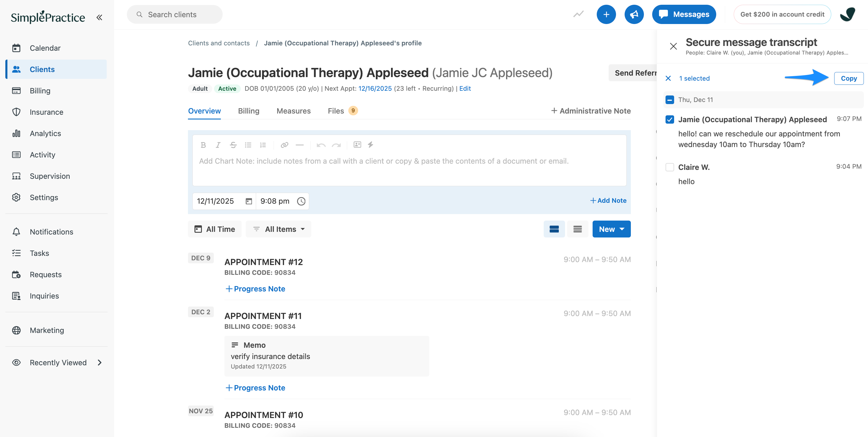Open the All Items filter dropdown
Image resolution: width=868 pixels, height=437 pixels.
pos(278,229)
